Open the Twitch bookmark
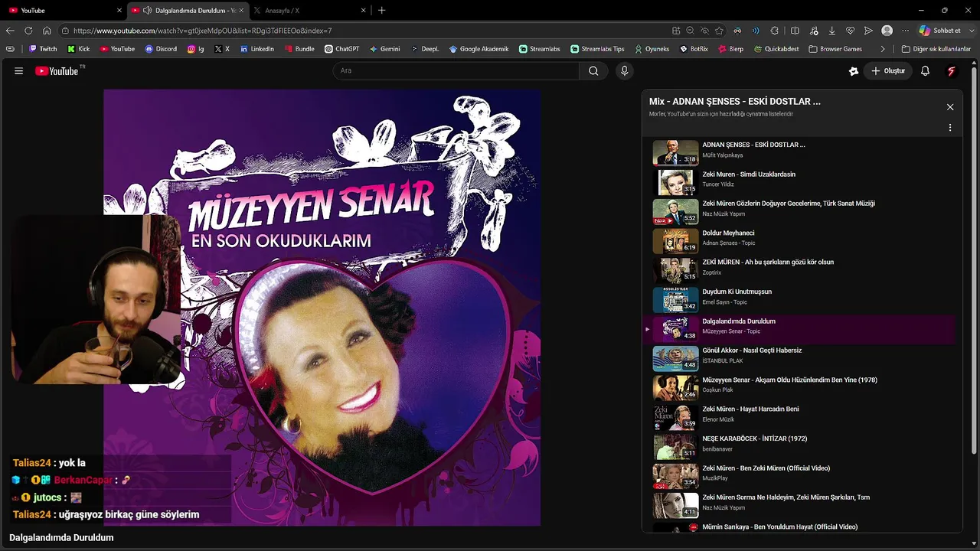Screen dimensions: 980x551 click(43, 49)
